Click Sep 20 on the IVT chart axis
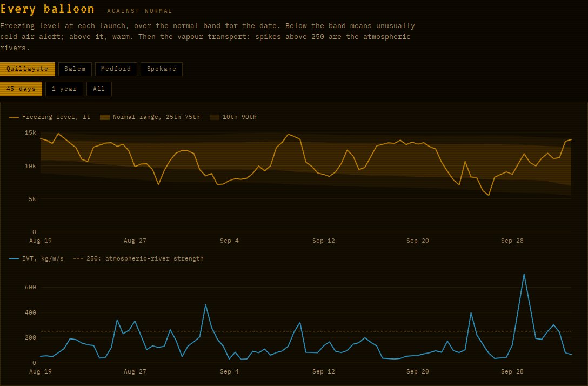This screenshot has height=386, width=588. tap(418, 372)
